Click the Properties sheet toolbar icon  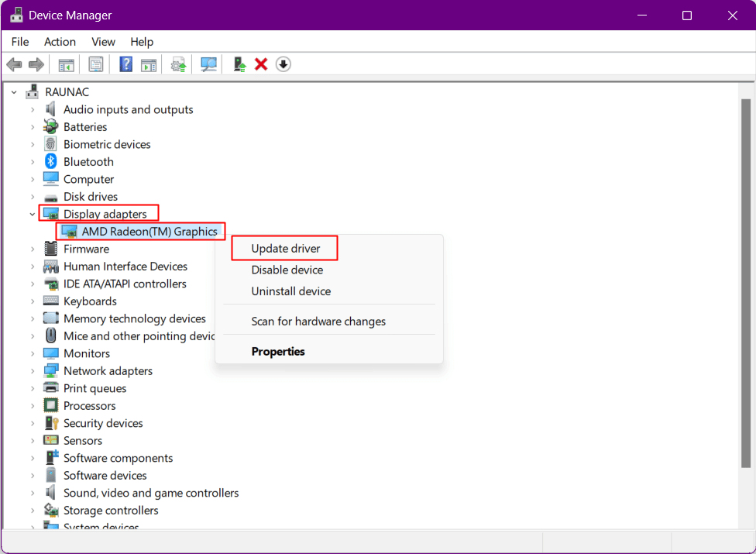tap(96, 64)
